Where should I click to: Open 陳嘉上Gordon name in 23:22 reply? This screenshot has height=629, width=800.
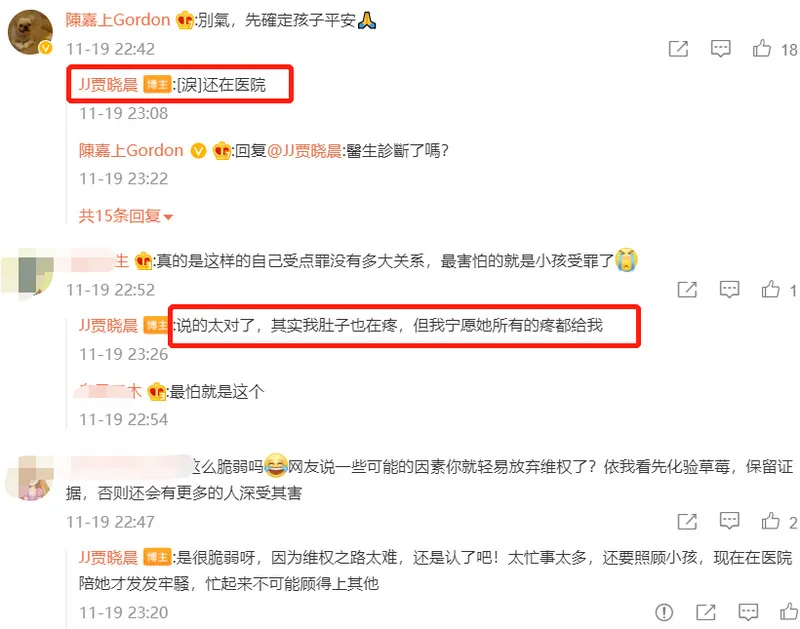(131, 150)
